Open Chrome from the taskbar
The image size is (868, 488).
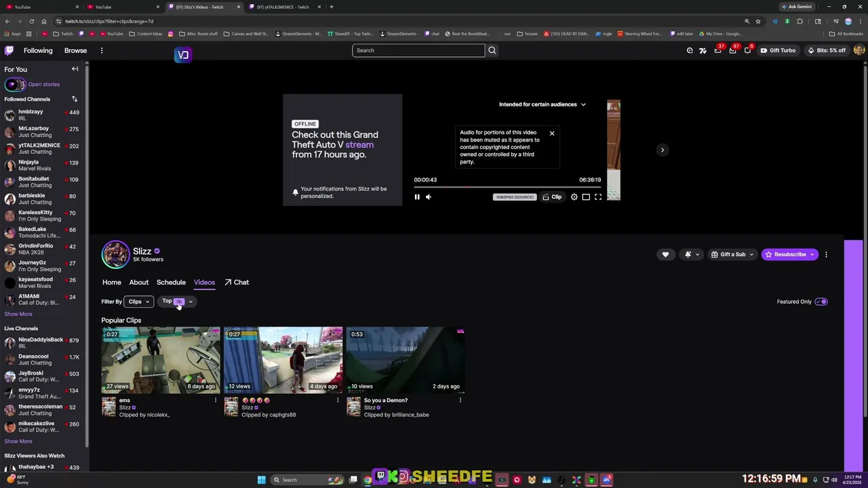pyautogui.click(x=368, y=480)
